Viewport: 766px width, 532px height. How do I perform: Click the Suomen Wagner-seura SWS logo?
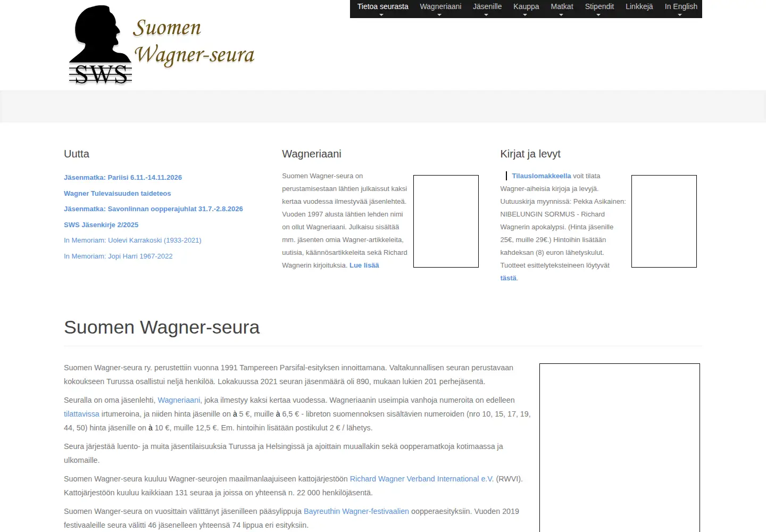pyautogui.click(x=162, y=45)
